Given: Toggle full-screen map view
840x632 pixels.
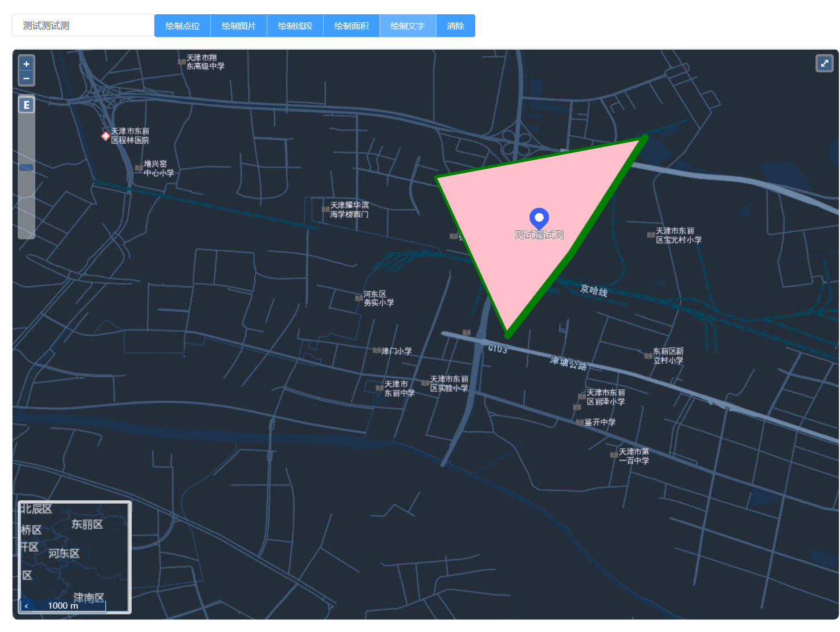Looking at the screenshot, I should (825, 63).
